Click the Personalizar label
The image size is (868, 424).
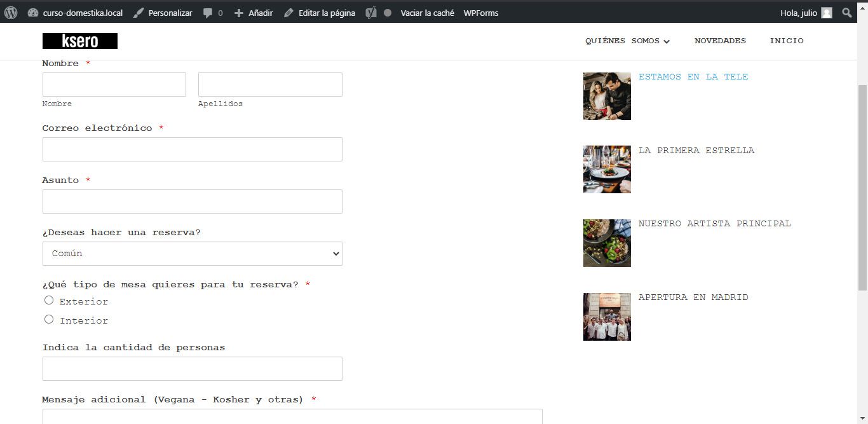(x=170, y=13)
